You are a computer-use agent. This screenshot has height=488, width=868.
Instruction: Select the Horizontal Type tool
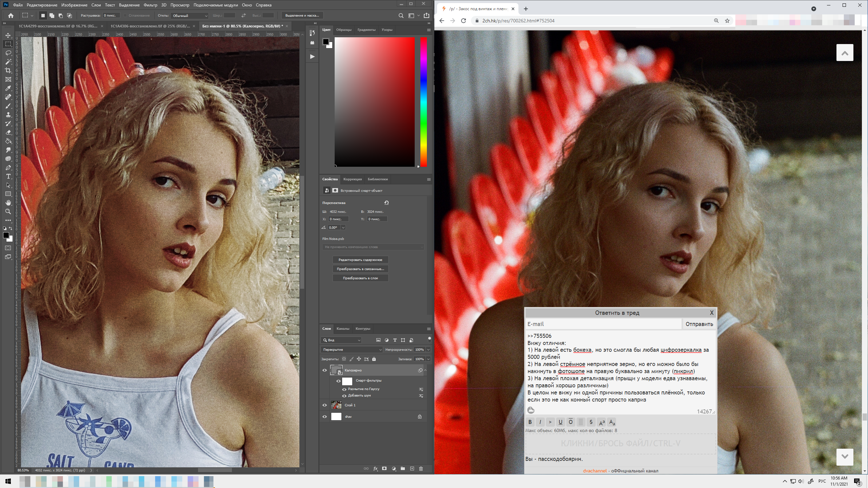pyautogui.click(x=8, y=176)
